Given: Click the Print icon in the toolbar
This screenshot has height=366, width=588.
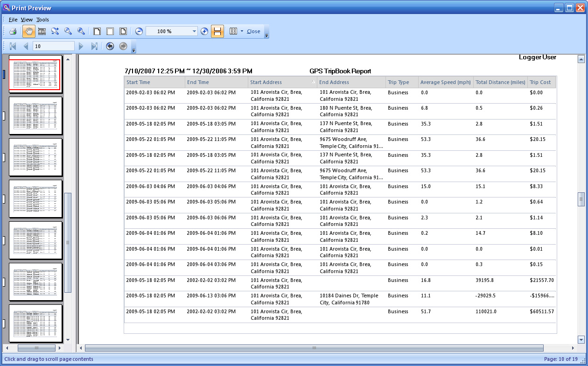Looking at the screenshot, I should pyautogui.click(x=13, y=31).
